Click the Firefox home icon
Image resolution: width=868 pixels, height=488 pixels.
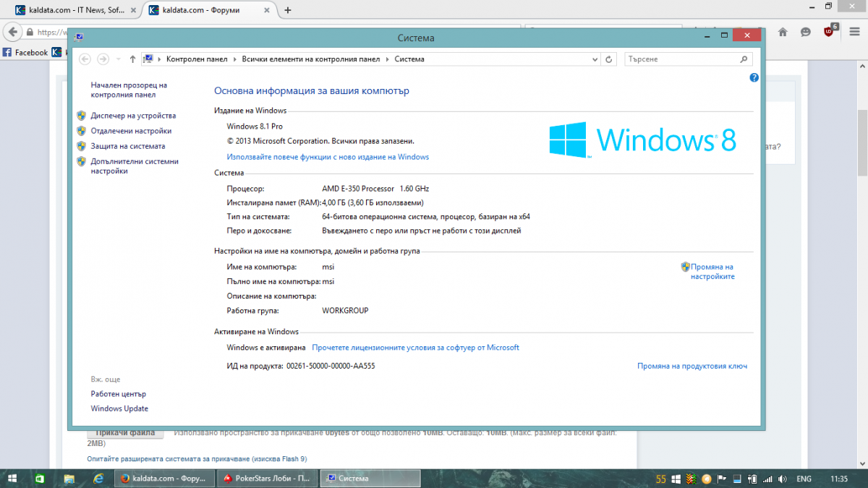point(783,33)
